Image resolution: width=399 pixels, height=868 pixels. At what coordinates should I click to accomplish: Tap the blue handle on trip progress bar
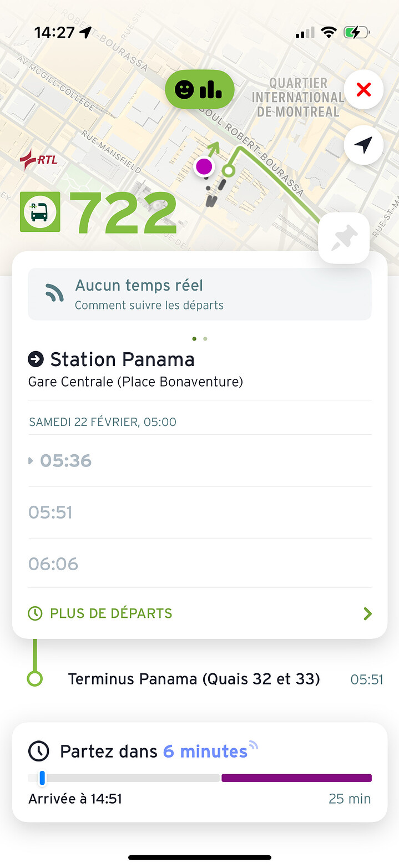(42, 778)
